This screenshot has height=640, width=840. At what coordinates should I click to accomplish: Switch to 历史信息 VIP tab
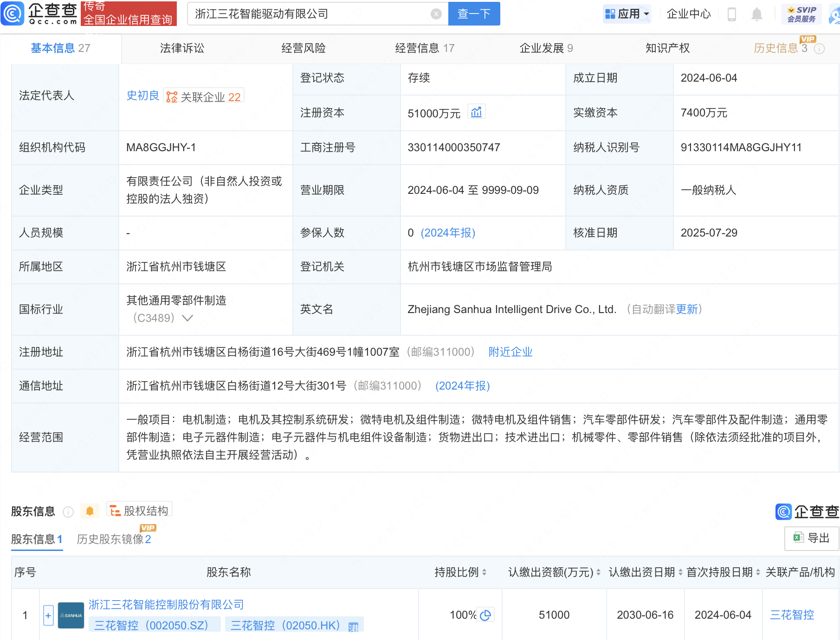click(x=781, y=48)
